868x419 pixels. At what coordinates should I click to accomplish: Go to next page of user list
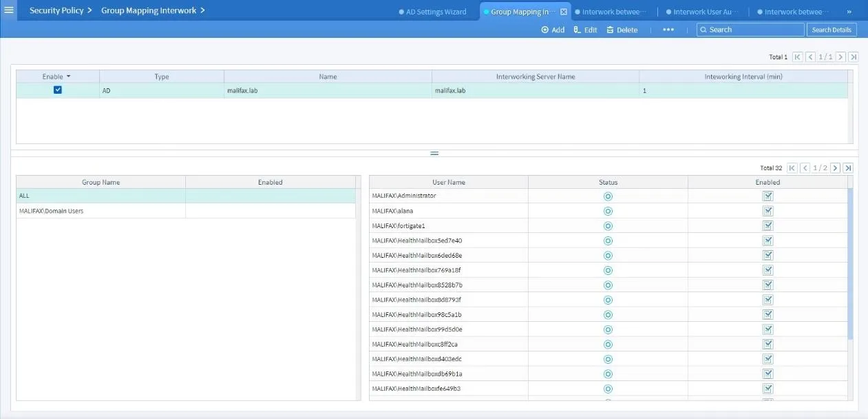(x=835, y=167)
